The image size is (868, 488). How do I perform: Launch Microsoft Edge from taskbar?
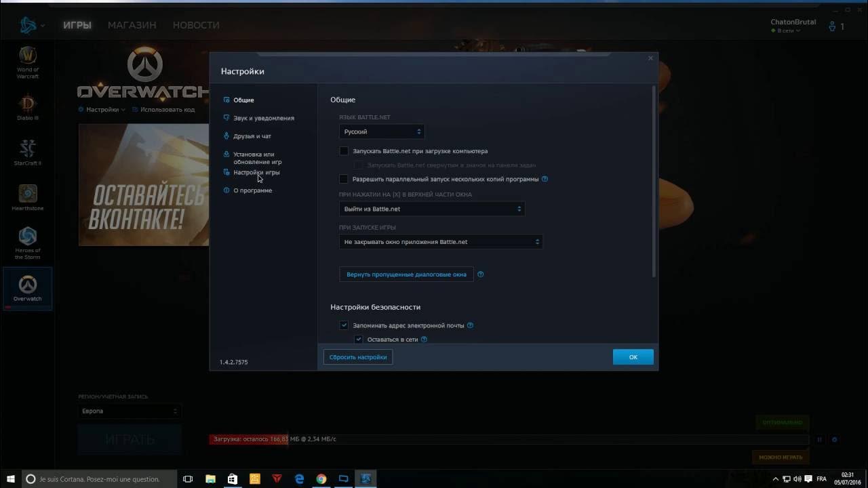coord(299,479)
